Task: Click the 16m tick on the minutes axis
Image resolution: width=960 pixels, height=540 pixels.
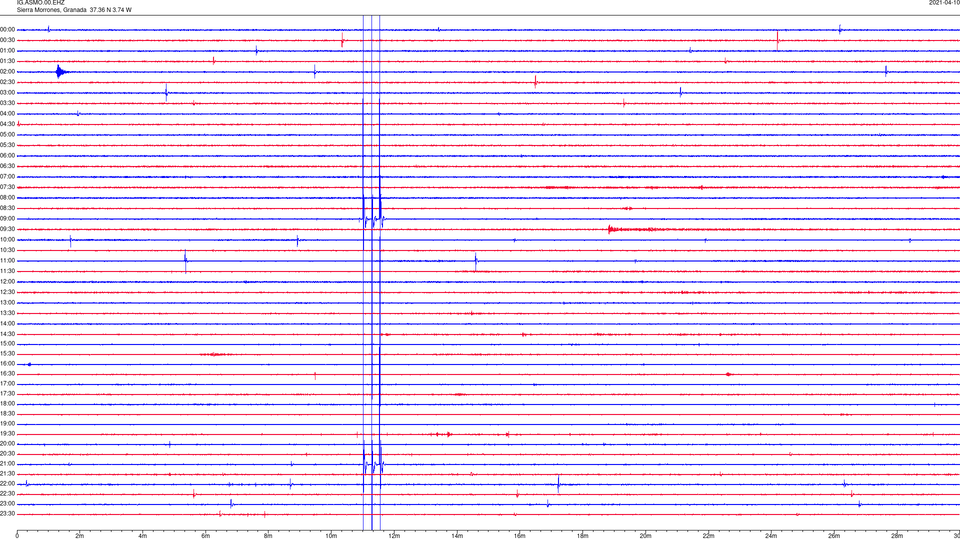Action: pos(520,536)
